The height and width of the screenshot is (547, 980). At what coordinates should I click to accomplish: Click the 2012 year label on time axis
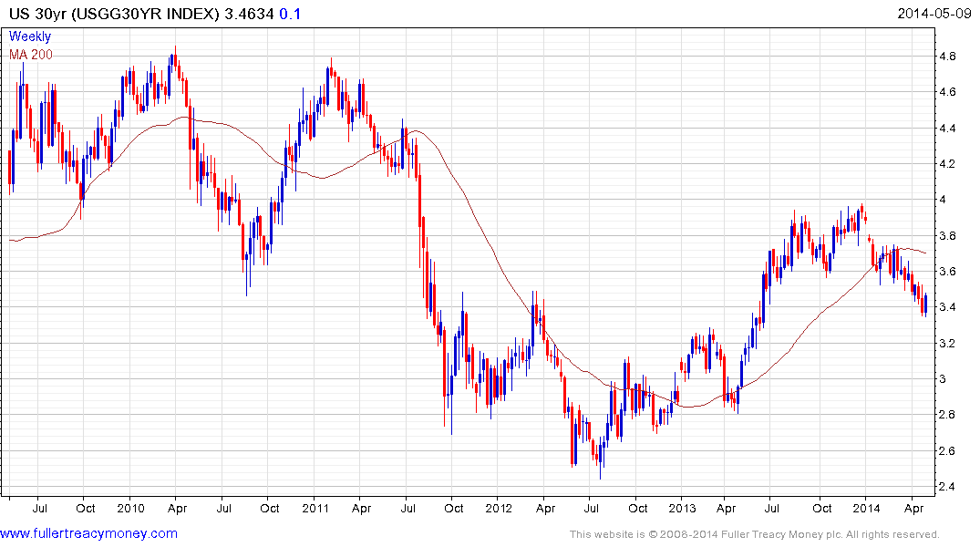[x=499, y=508]
